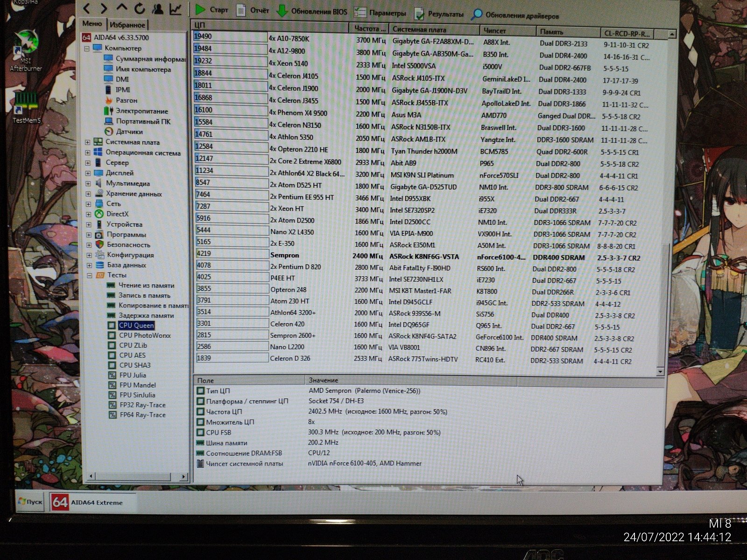Viewport: 747px width, 560px height.
Task: Open Параметры settings in the toolbar
Action: (x=380, y=13)
